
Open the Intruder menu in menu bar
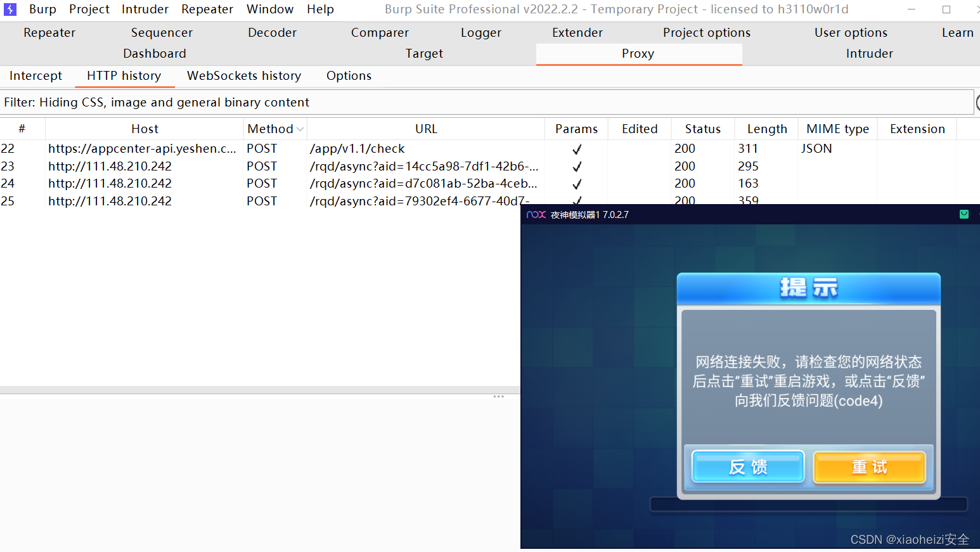tap(145, 10)
